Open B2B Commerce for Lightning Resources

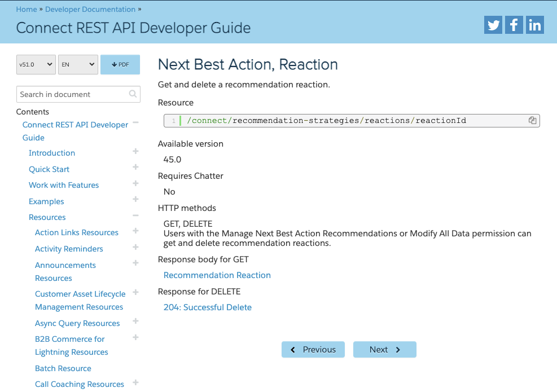[x=72, y=346]
